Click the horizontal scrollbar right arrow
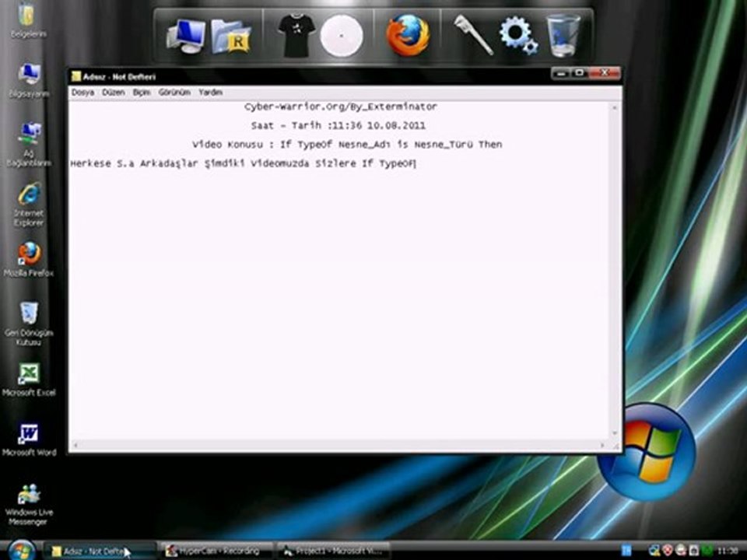747x560 pixels. [602, 446]
